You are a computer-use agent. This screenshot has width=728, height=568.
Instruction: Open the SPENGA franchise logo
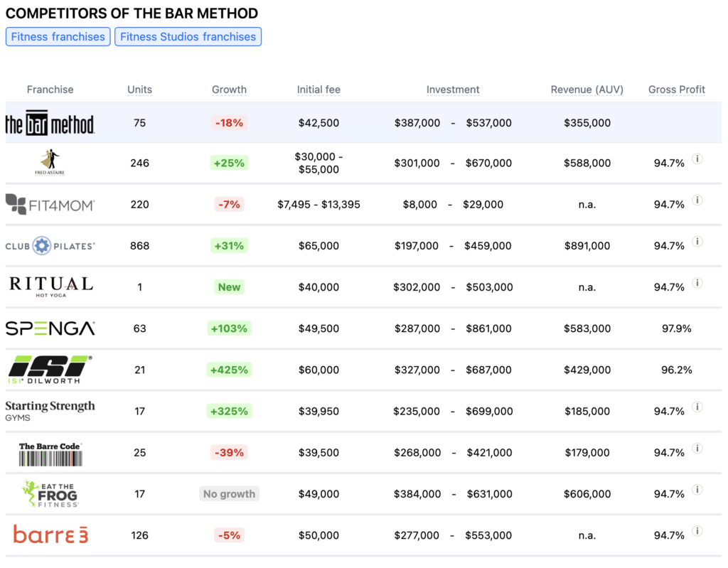[50, 328]
